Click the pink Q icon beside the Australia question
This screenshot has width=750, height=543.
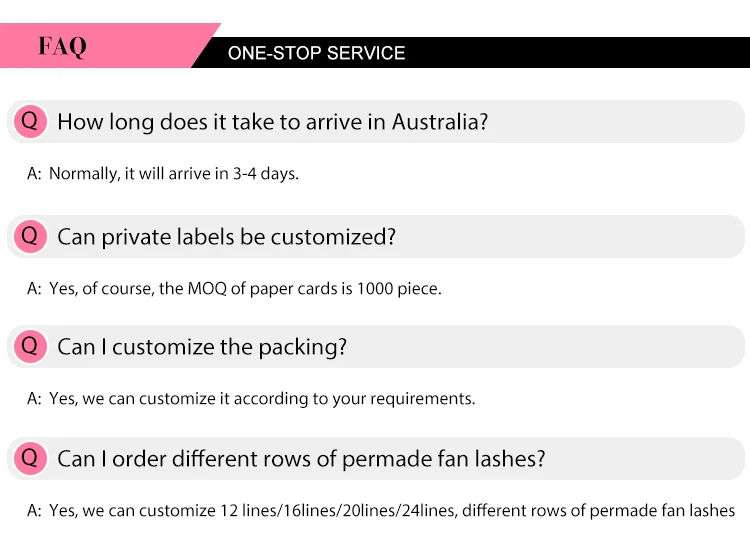29,121
